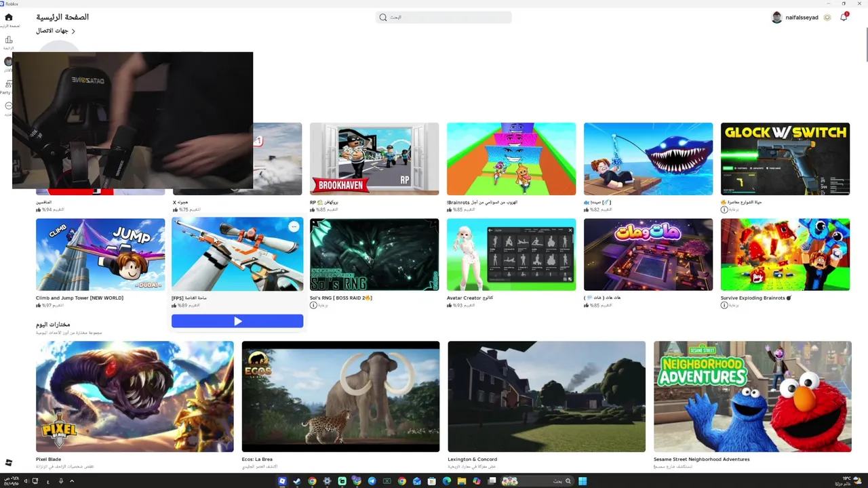Click the 'Sesame Street Neighborhood Adventures' title text
Screen dimensions: 868x488
click(x=701, y=459)
